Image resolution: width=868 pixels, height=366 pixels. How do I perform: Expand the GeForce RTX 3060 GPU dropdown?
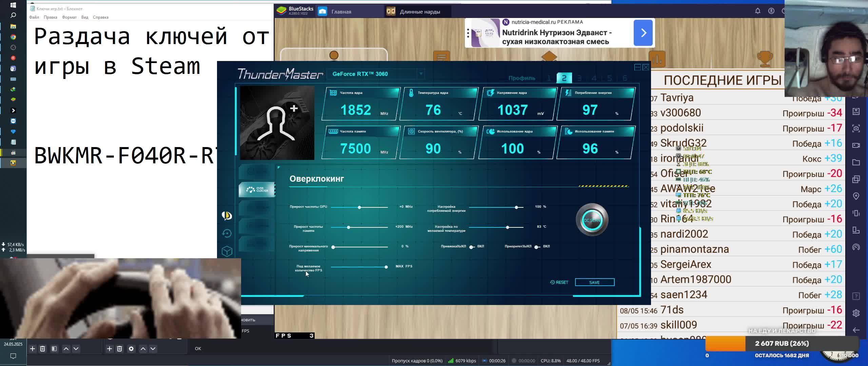421,74
